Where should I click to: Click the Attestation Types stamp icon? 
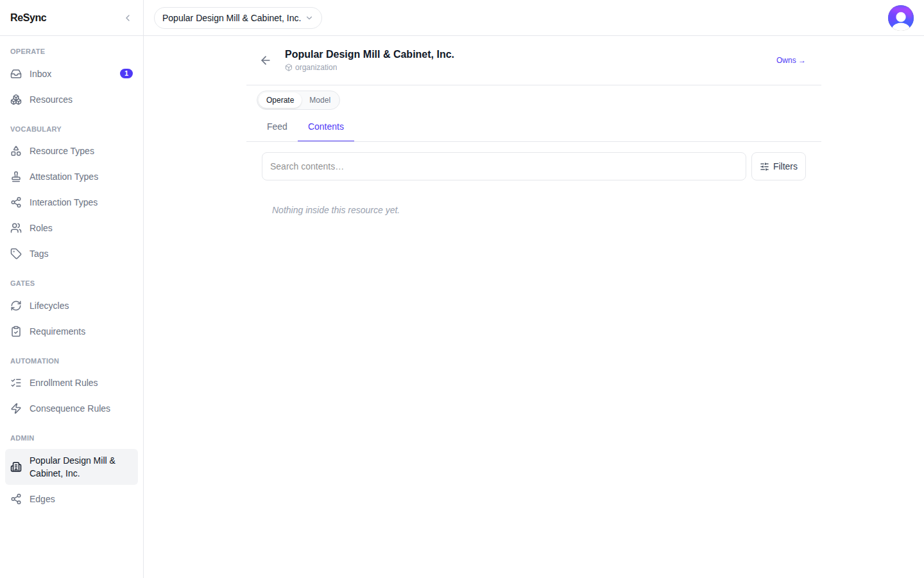pos(16,177)
